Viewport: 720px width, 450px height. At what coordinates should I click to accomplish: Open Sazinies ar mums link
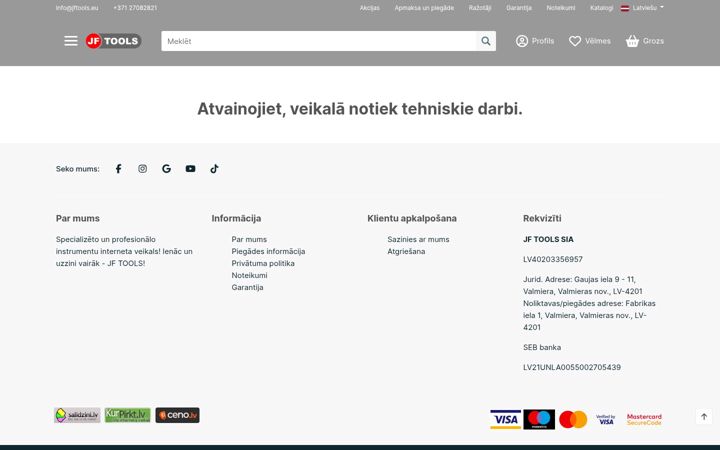click(418, 239)
